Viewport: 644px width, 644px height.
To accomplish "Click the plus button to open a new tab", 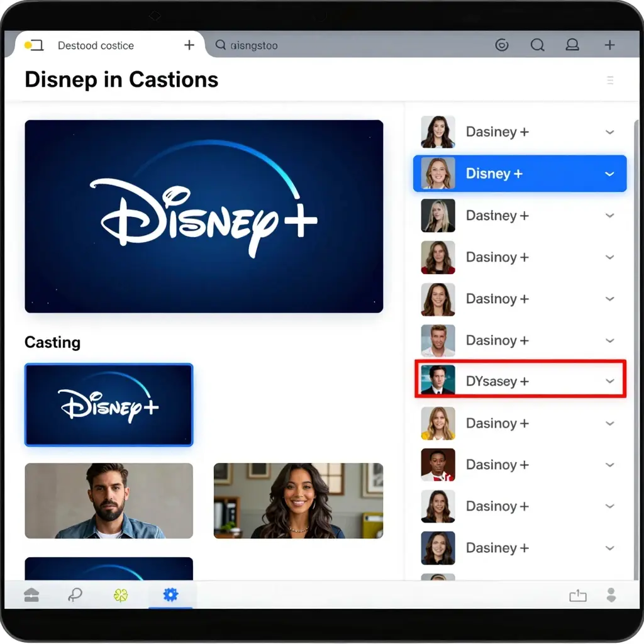I will (x=189, y=45).
